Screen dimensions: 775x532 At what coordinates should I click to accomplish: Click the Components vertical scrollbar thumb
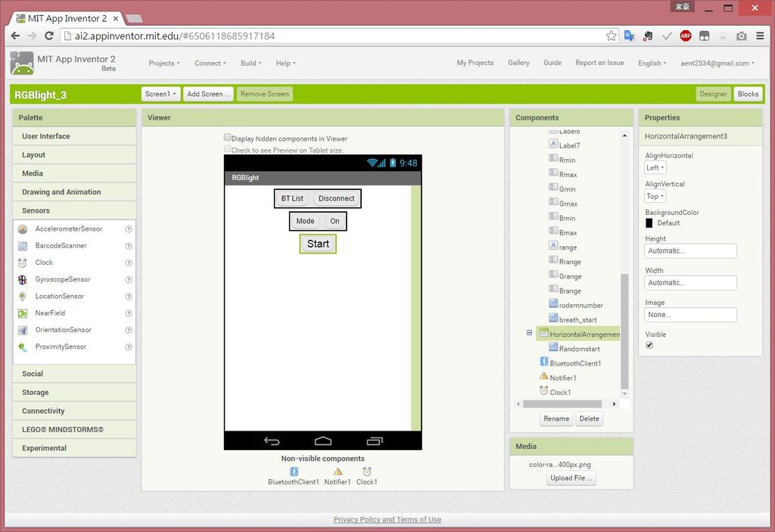[x=624, y=331]
